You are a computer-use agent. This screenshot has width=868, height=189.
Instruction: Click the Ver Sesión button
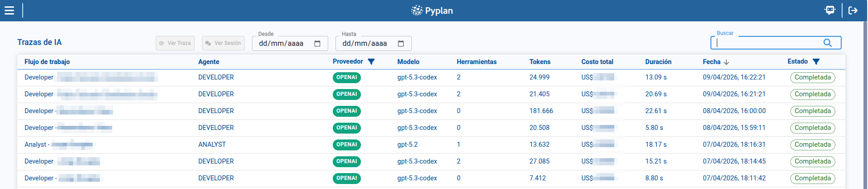pyautogui.click(x=223, y=43)
